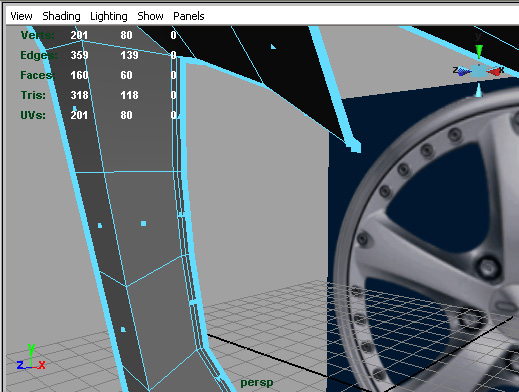
Task: Click the light-blue bottom cone of view compass
Action: [x=479, y=90]
